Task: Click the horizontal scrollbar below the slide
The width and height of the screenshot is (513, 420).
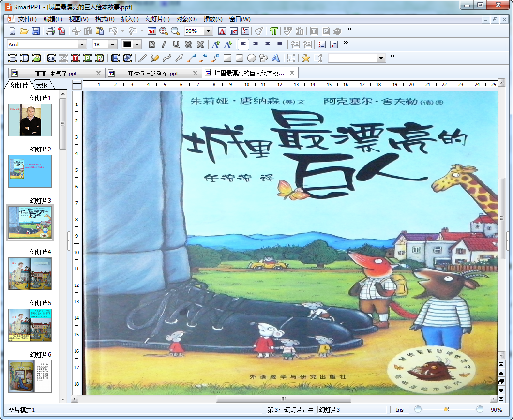Action: (283, 399)
